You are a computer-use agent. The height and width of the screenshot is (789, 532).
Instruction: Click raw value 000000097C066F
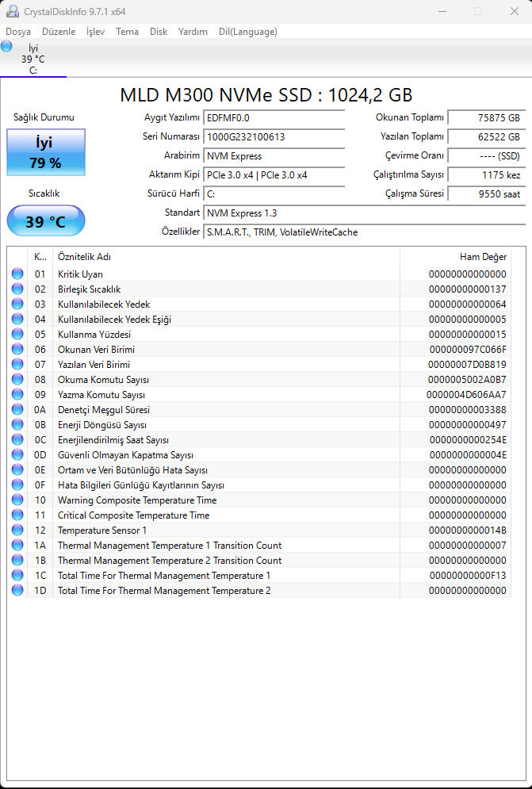468,349
